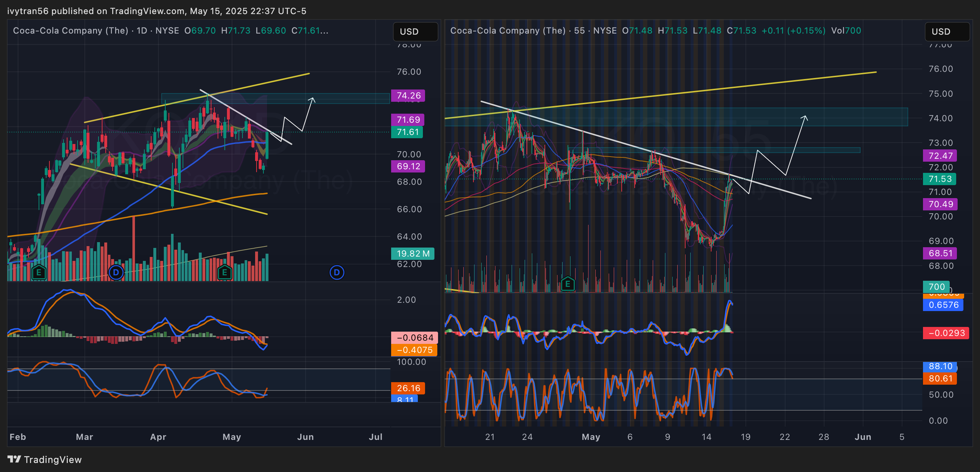Select the 26.16 orange stochastic label
The image size is (980, 472).
click(x=408, y=388)
